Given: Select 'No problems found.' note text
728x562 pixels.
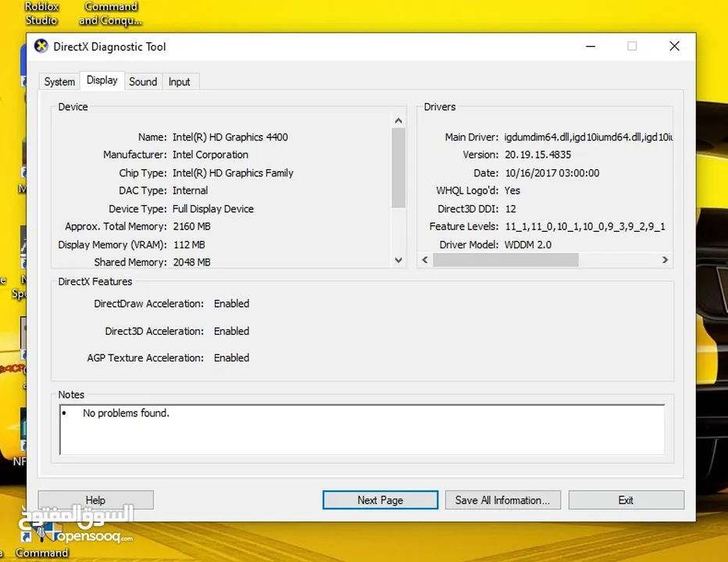Looking at the screenshot, I should click(126, 413).
